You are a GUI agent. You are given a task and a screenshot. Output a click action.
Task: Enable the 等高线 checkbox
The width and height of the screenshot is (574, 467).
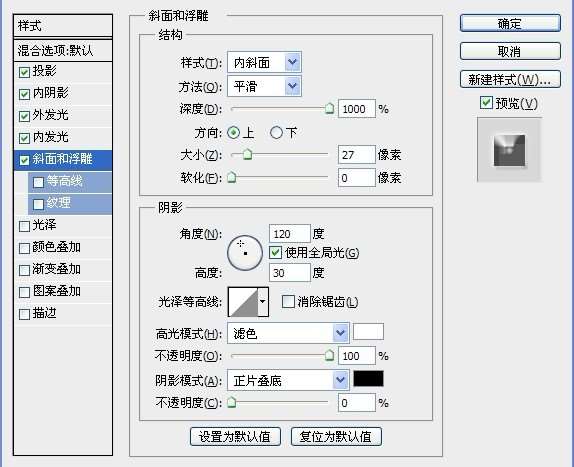tap(38, 182)
